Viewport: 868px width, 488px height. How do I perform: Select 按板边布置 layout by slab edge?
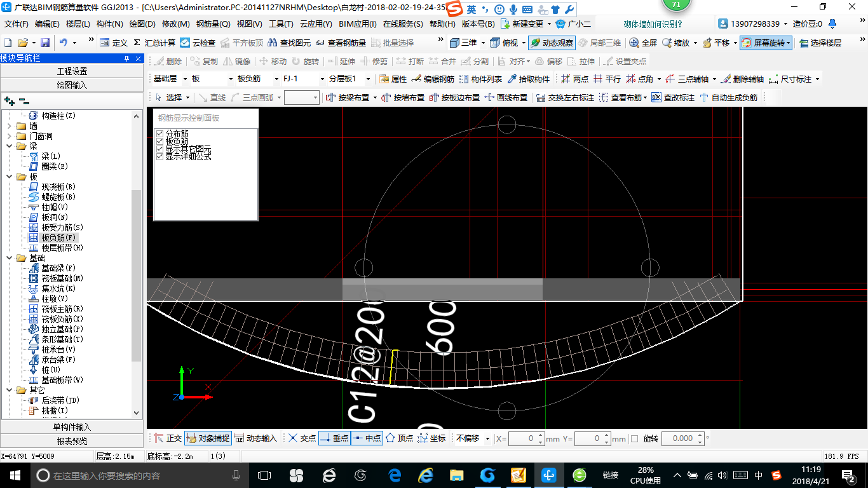coord(455,97)
